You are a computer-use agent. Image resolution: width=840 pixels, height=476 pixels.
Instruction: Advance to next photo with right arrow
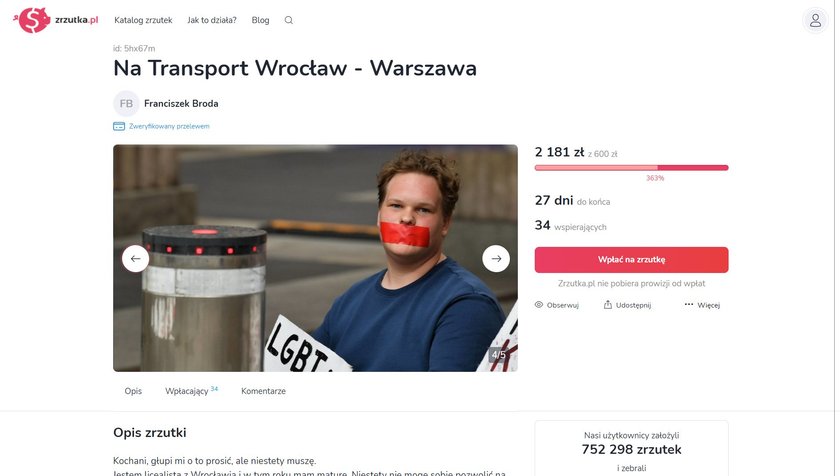[x=496, y=259]
